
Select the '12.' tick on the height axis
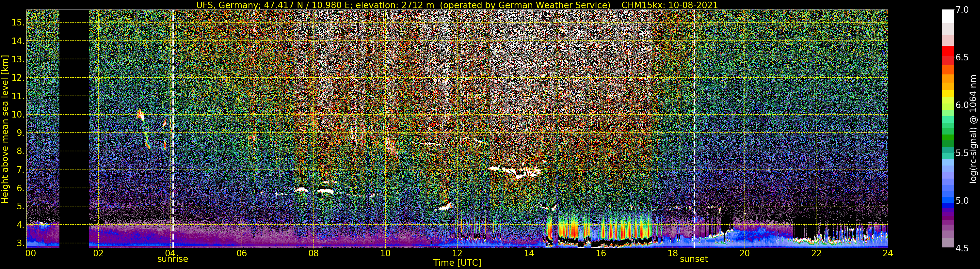coord(18,78)
